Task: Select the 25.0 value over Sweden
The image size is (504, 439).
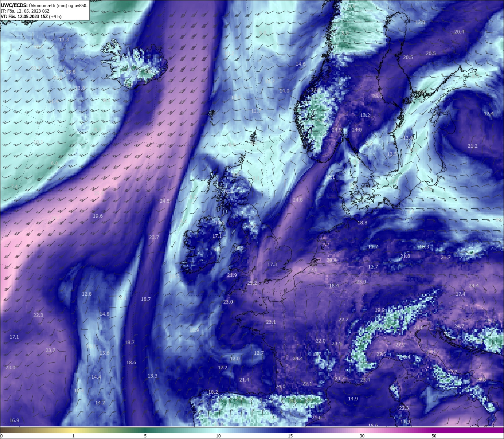Action: 377,96
